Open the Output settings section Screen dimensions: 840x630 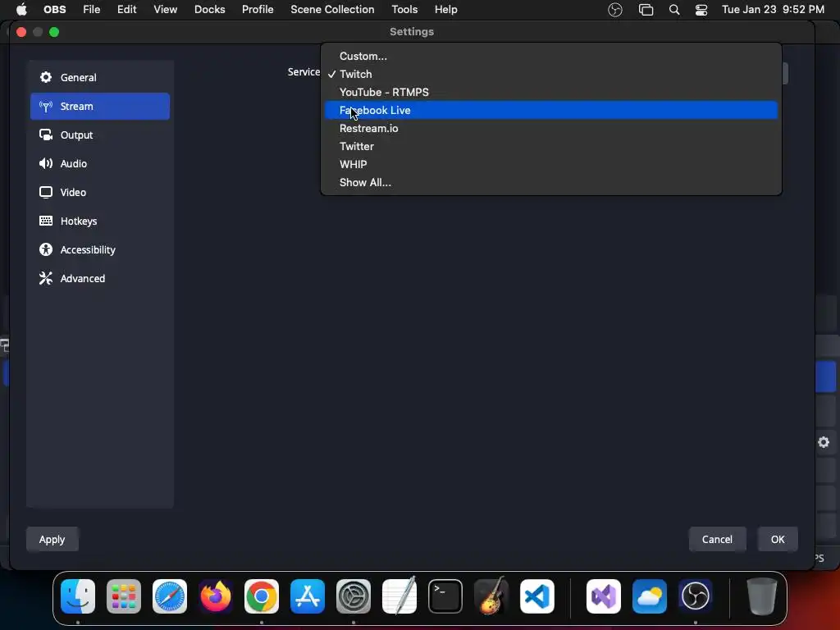[99, 135]
